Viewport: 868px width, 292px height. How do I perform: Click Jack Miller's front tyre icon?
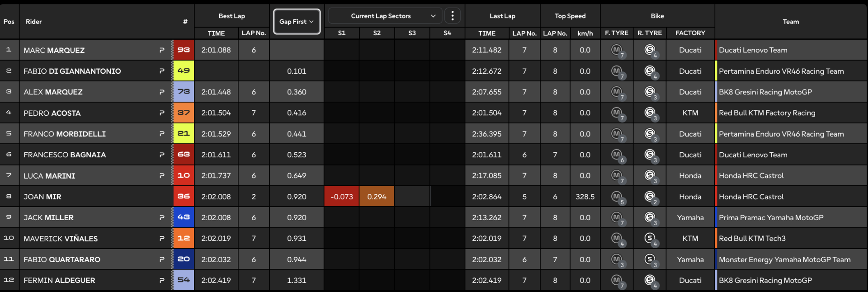[x=618, y=218]
